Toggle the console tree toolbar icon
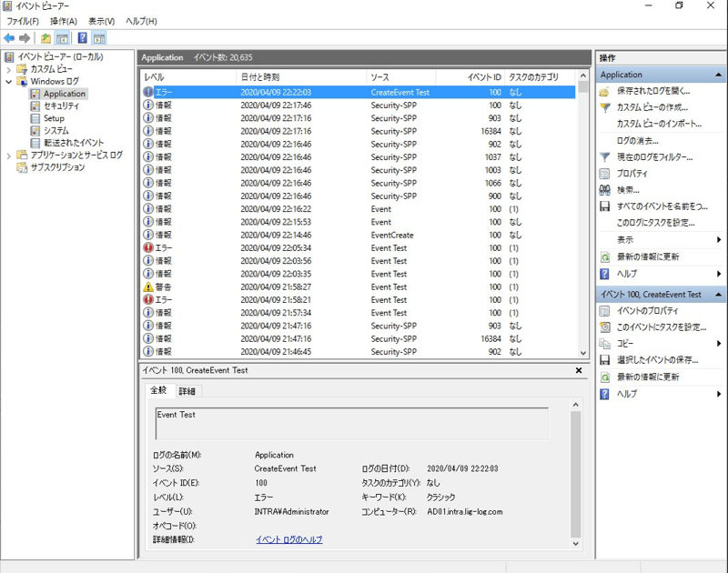Screen dimensions: 728x573 coord(60,39)
